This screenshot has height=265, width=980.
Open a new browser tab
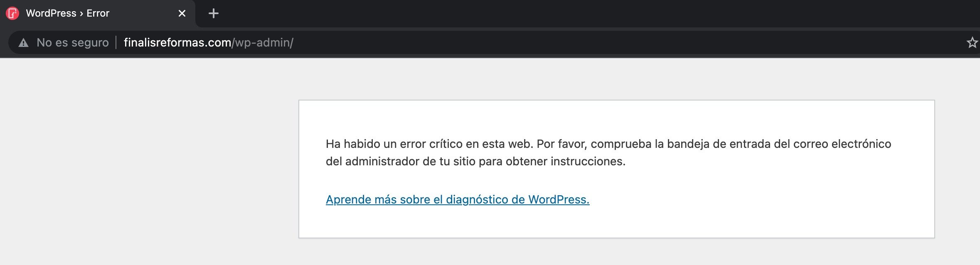point(214,13)
